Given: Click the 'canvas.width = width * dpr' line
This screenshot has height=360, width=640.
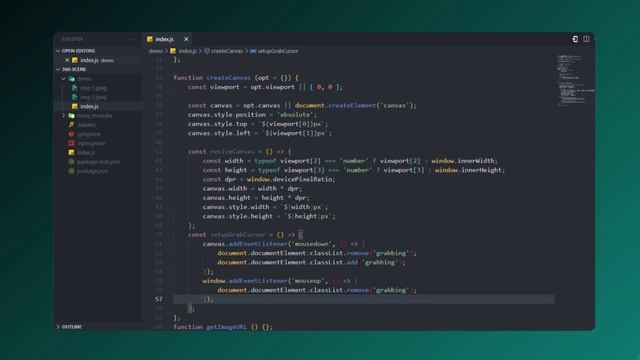Looking at the screenshot, I should (252, 189).
